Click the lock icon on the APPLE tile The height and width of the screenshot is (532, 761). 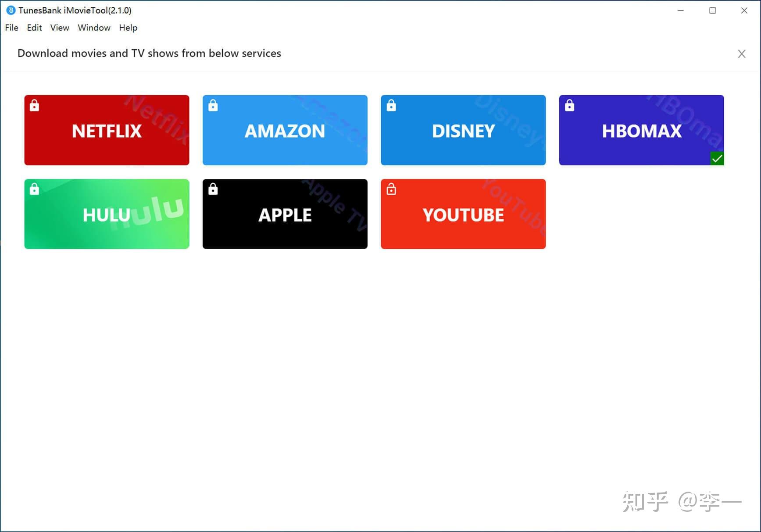(213, 189)
